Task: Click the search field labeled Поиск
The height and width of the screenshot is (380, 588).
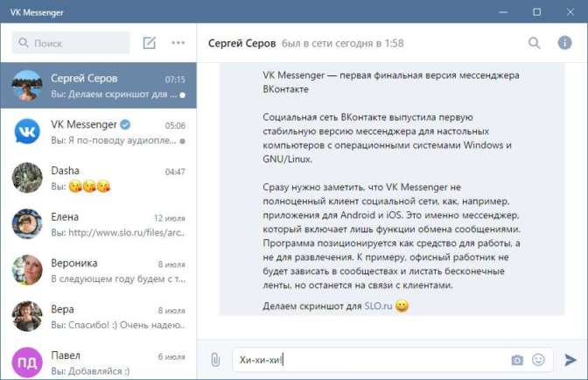Action: click(72, 43)
